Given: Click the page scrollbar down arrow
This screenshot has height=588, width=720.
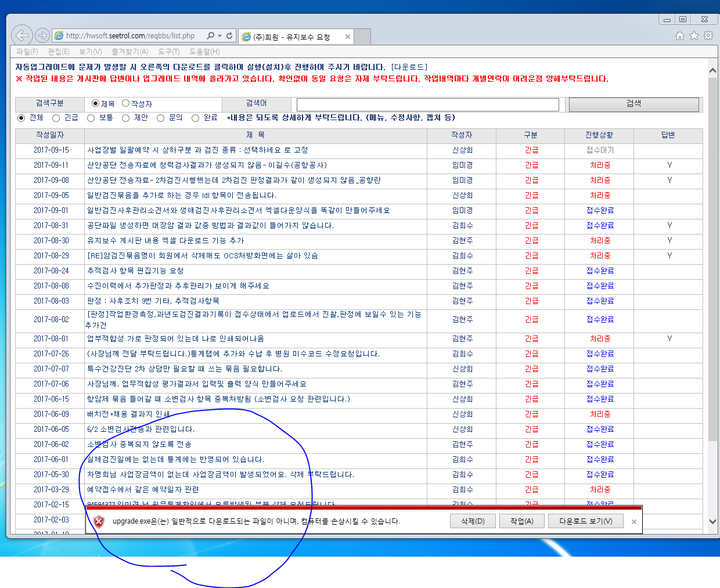Looking at the screenshot, I should (x=712, y=521).
